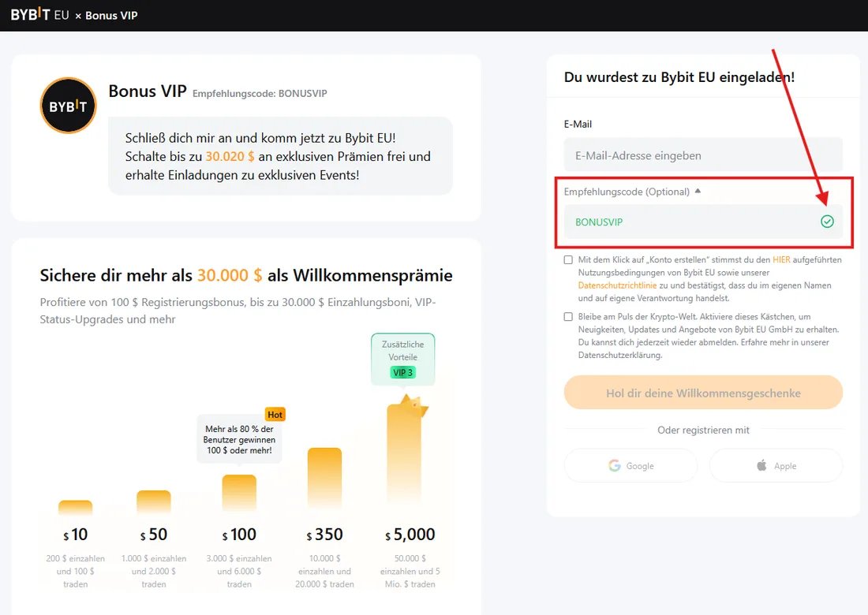Click text 200 $ einzahlen und 100 $ traden
This screenshot has height=615, width=868.
75,572
